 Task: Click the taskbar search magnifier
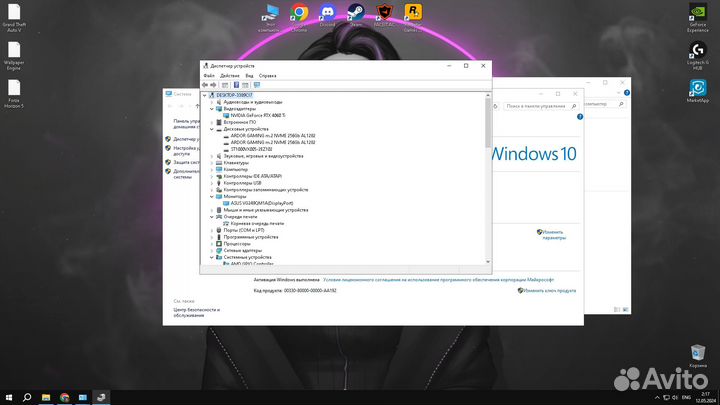[27, 398]
